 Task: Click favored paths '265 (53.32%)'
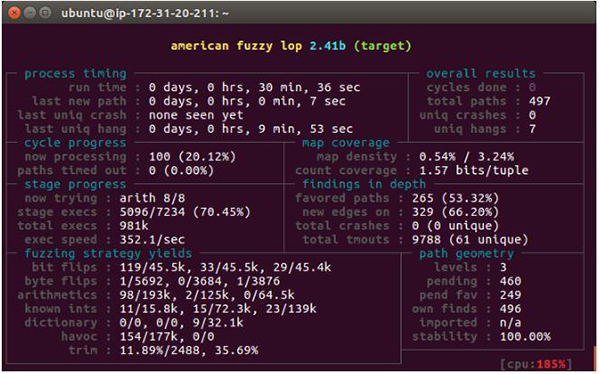(x=455, y=198)
